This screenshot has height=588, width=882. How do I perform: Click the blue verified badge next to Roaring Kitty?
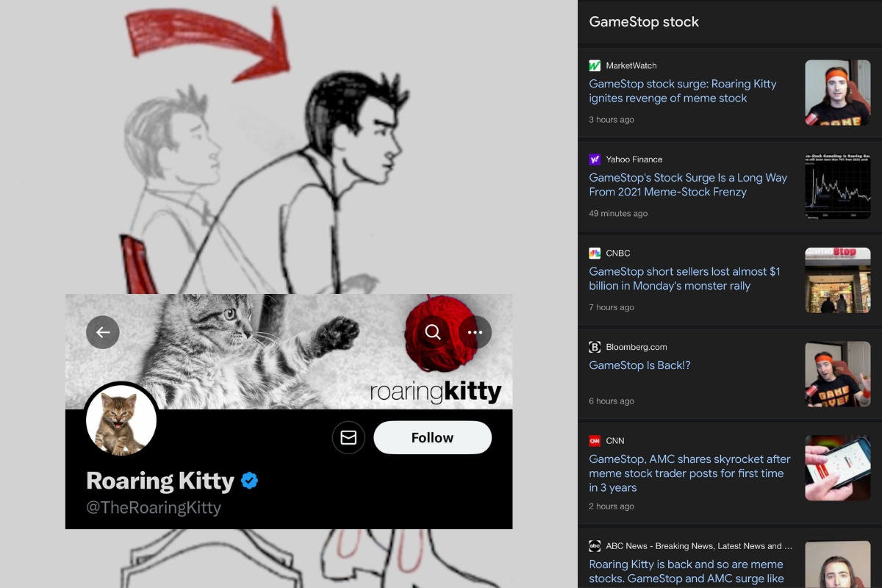click(x=248, y=481)
